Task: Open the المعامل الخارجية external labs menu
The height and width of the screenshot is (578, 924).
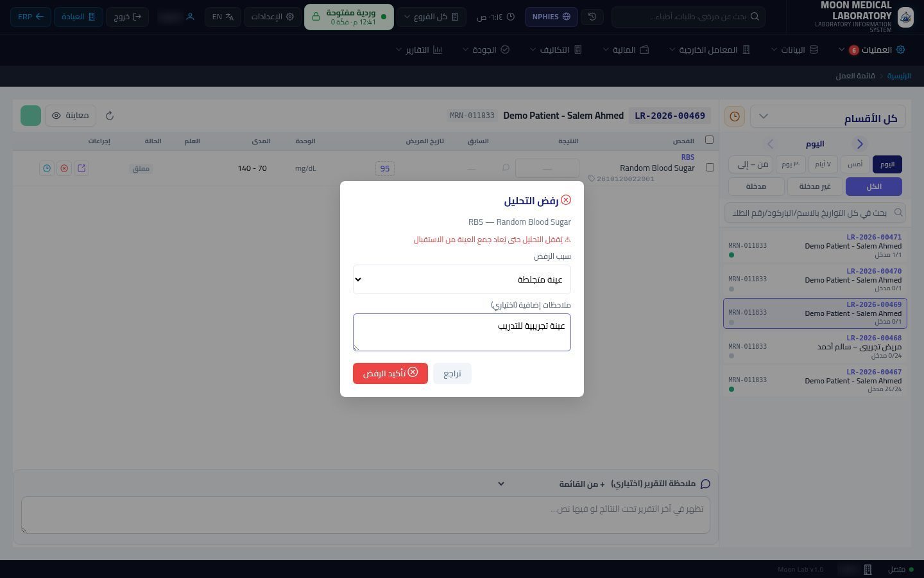Action: point(710,49)
